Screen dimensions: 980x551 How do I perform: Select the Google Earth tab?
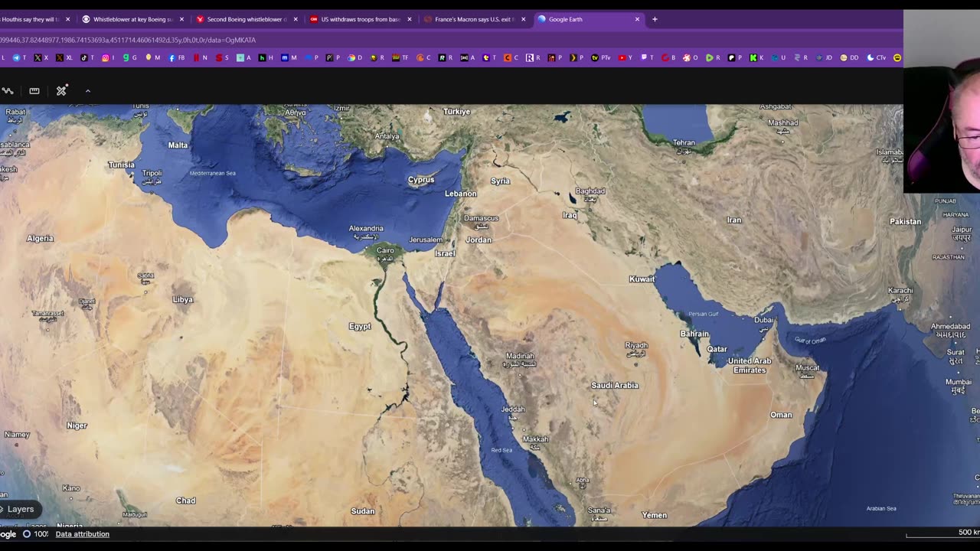tap(587, 19)
